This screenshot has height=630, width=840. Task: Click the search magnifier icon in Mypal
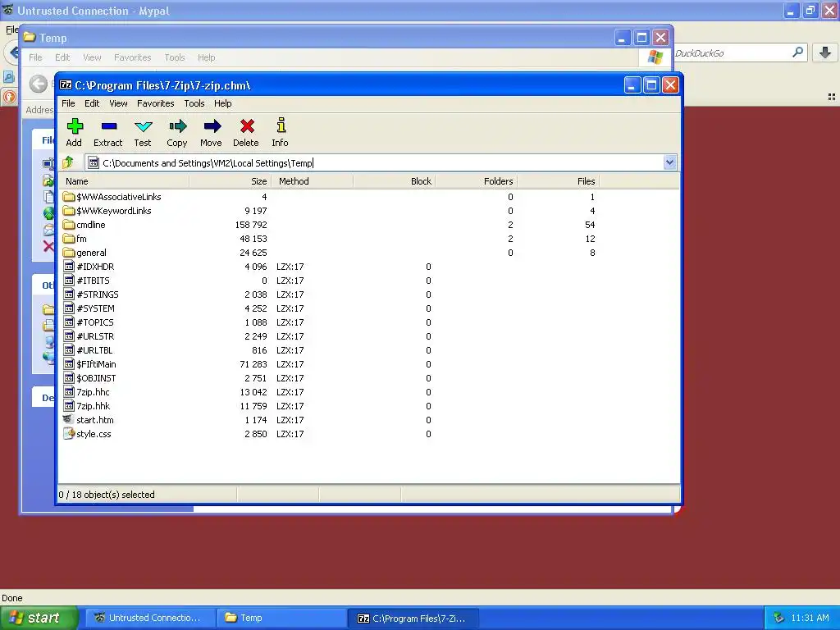797,52
